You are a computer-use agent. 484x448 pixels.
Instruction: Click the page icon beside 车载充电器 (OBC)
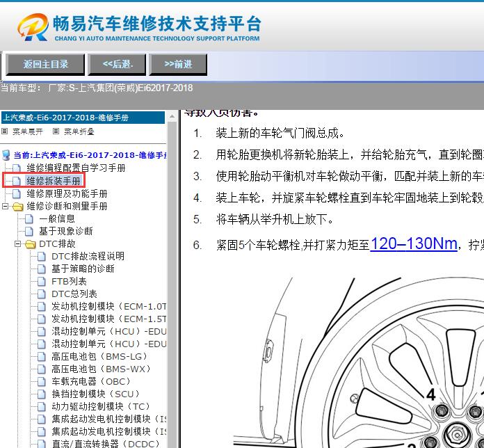pyautogui.click(x=41, y=382)
